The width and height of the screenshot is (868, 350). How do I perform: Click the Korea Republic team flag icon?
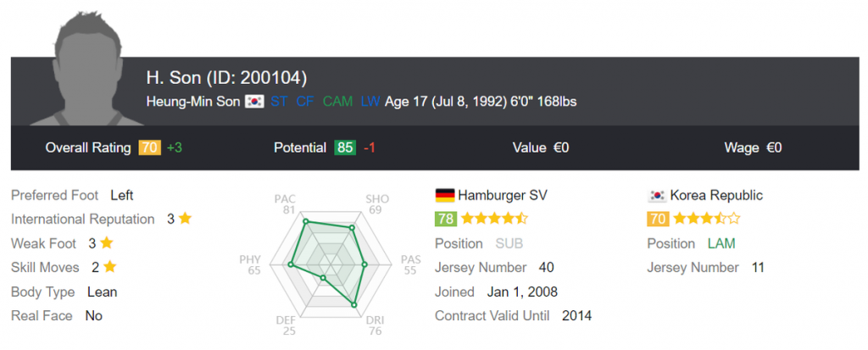(656, 195)
